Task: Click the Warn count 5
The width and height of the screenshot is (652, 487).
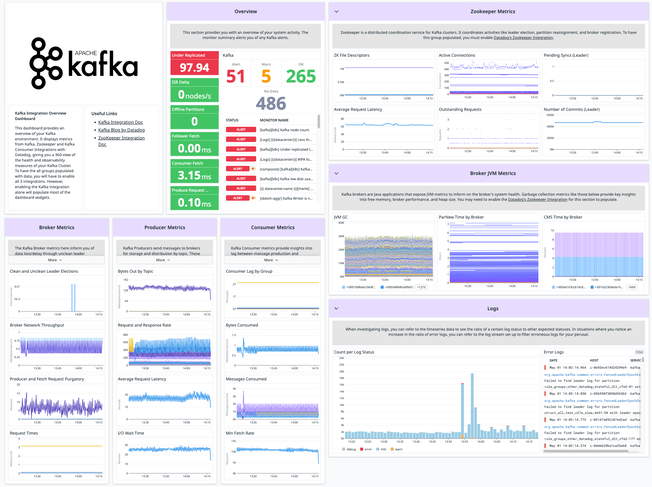Action: pyautogui.click(x=266, y=77)
